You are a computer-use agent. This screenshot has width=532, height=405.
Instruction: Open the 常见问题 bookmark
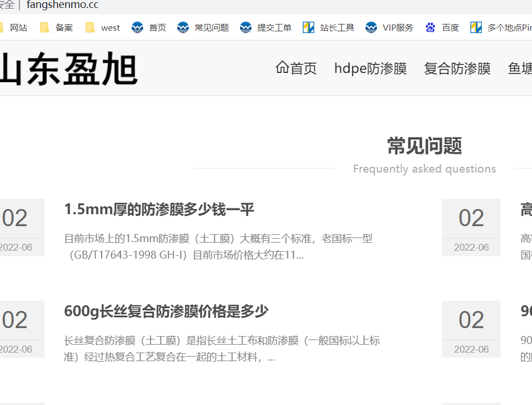(204, 27)
